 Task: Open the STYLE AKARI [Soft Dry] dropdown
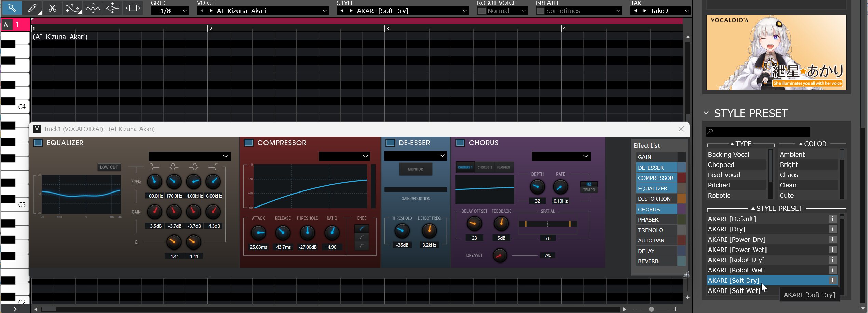pyautogui.click(x=403, y=11)
